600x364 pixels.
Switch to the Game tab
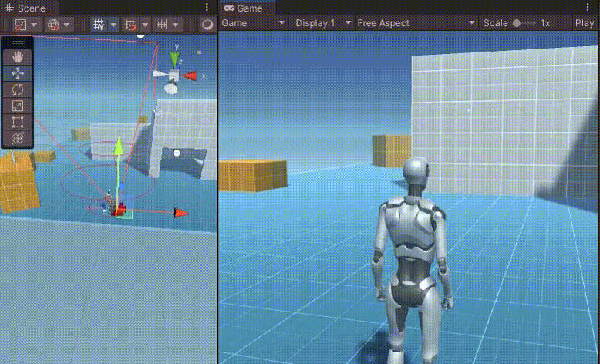[248, 8]
